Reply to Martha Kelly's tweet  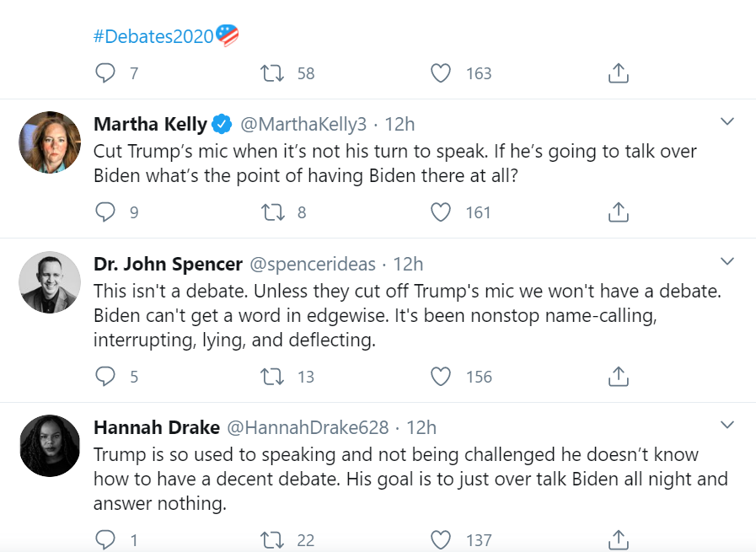click(x=105, y=212)
